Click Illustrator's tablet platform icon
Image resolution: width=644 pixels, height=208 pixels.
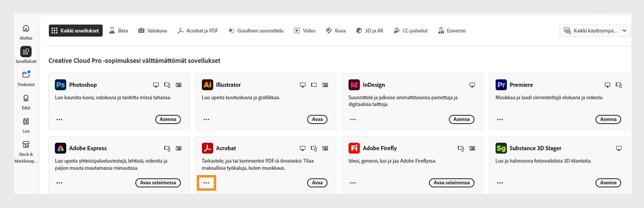pos(314,85)
